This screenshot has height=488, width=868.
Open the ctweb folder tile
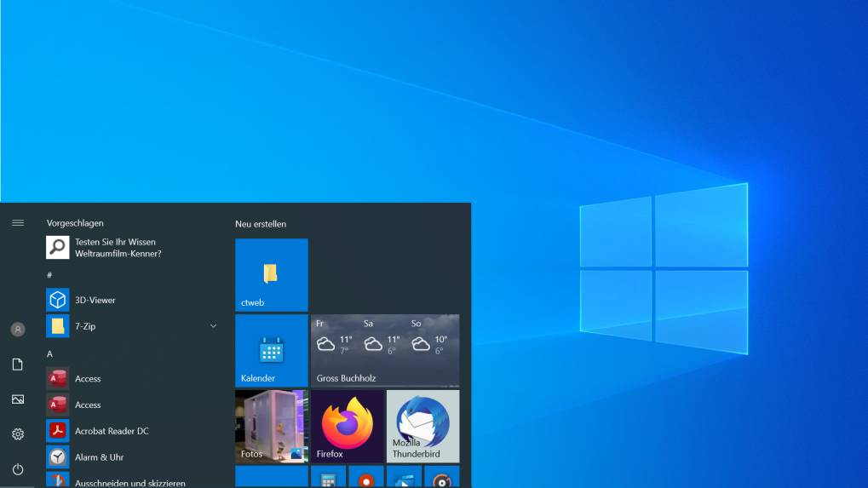pyautogui.click(x=271, y=275)
